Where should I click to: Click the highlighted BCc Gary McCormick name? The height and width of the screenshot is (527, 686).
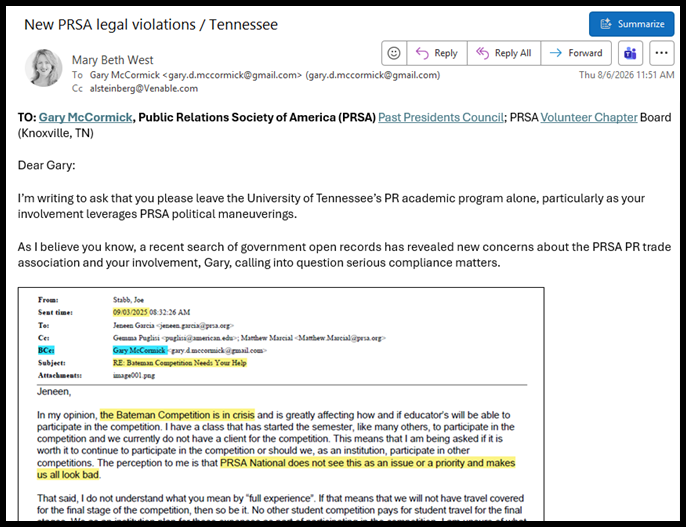point(139,350)
